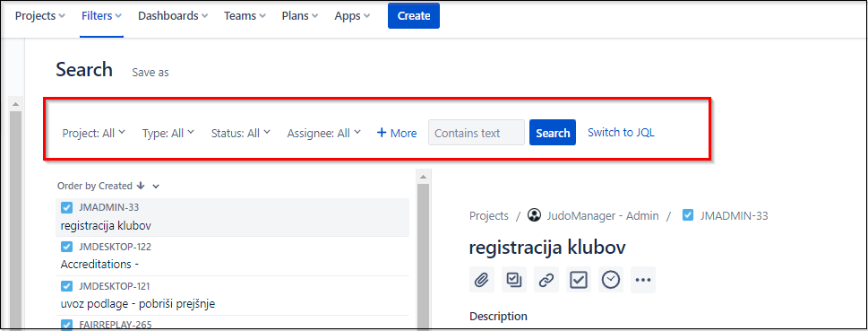
Task: Select issue JMDESKTOP-122 Accreditations
Action: tap(233, 257)
